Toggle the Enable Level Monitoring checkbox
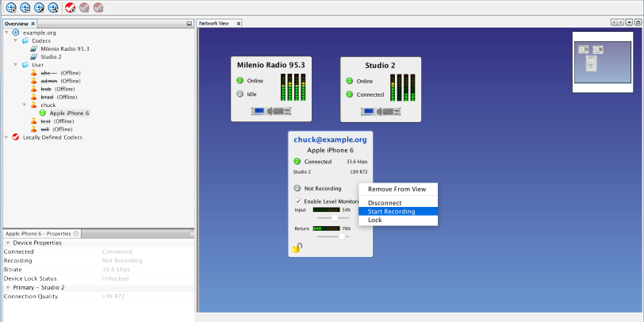 click(298, 201)
